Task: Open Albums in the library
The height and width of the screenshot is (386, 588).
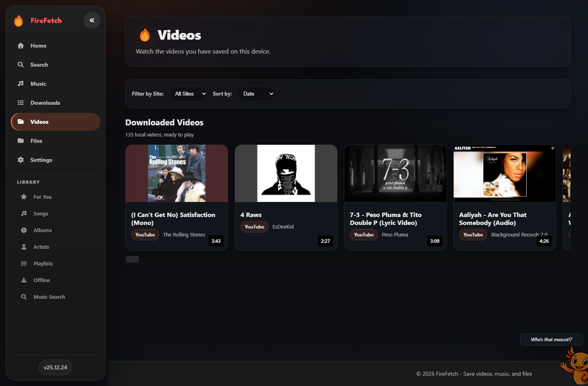Action: click(x=55, y=230)
